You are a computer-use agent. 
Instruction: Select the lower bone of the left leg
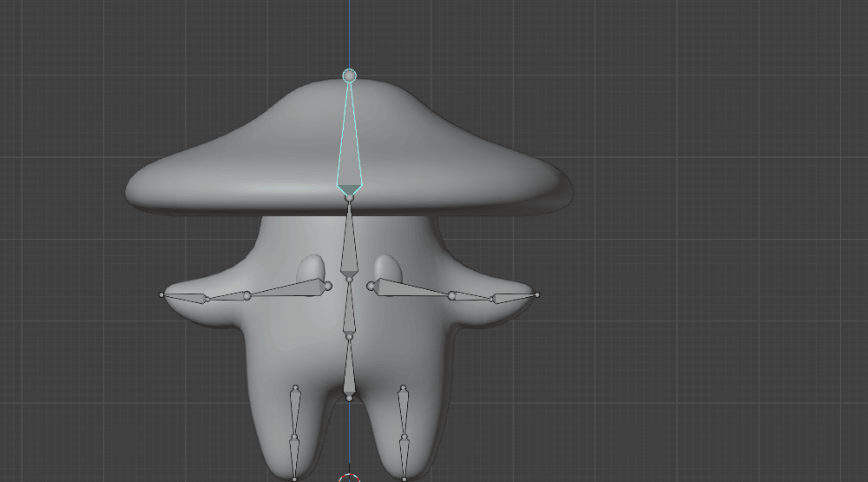coord(294,458)
